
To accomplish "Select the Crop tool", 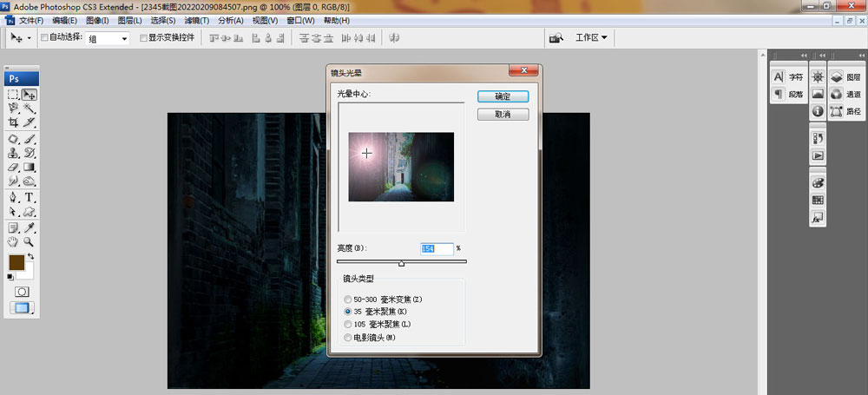I will [x=14, y=122].
